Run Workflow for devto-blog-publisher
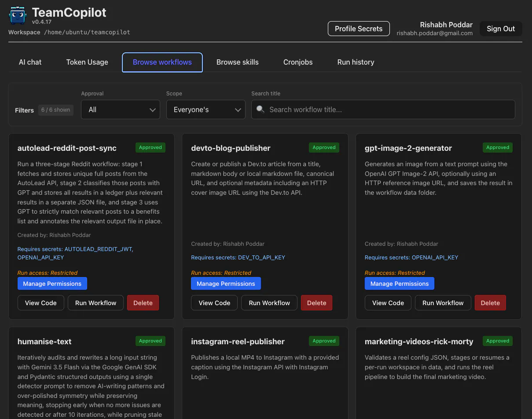Viewport: 532px width, 419px height. [269, 303]
